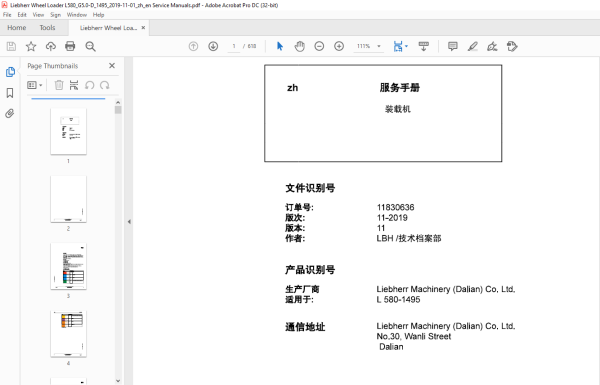Add a comment sticky note
Viewport: 600px width, 385px height.
pos(453,46)
